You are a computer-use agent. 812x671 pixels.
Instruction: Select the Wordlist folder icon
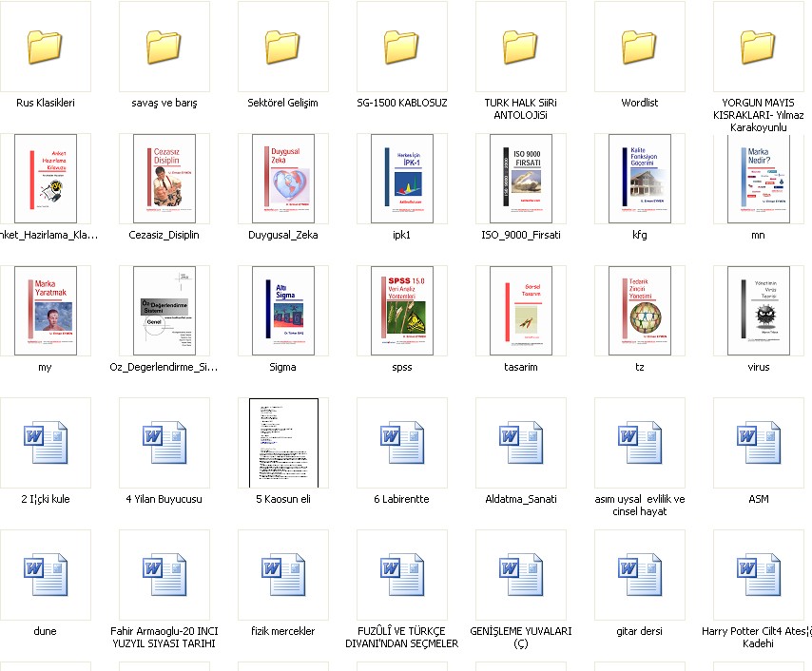coord(640,47)
